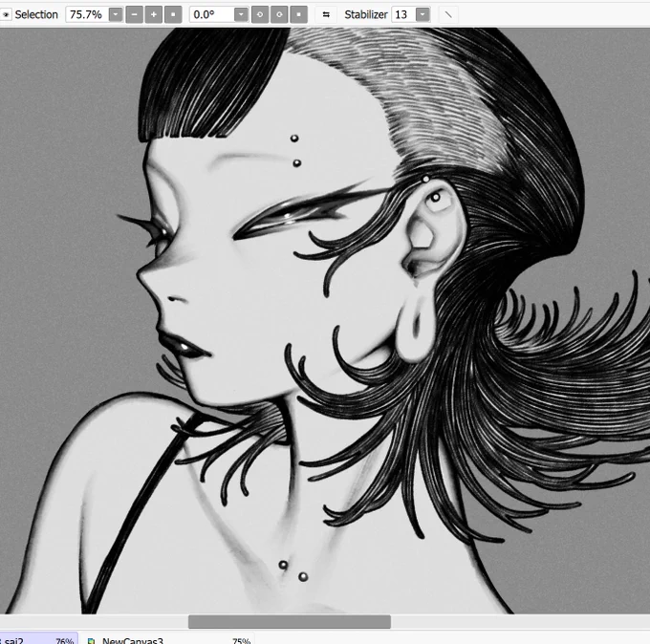Screen dimensions: 650x644
Task: Enable the straight line drawing mode
Action: (448, 14)
